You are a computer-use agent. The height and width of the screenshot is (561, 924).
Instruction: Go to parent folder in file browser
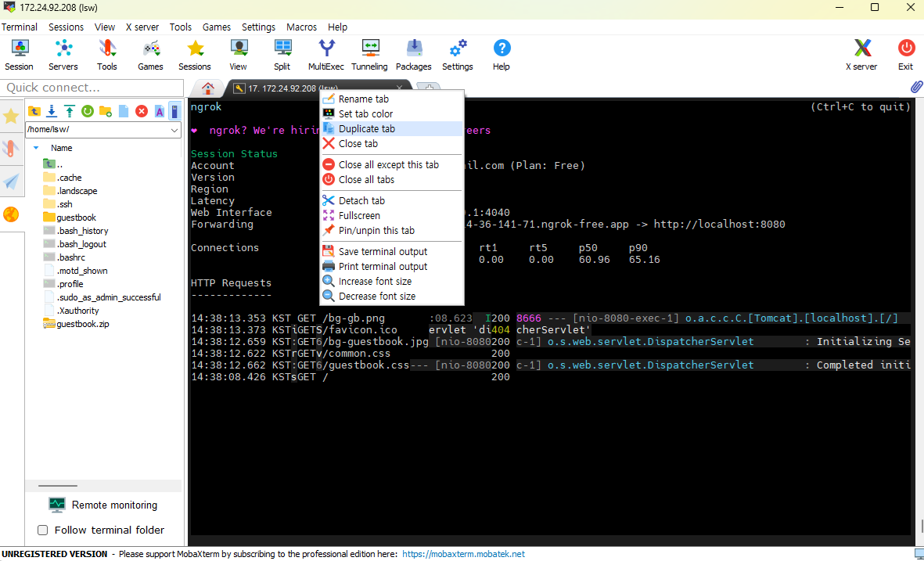coord(34,111)
